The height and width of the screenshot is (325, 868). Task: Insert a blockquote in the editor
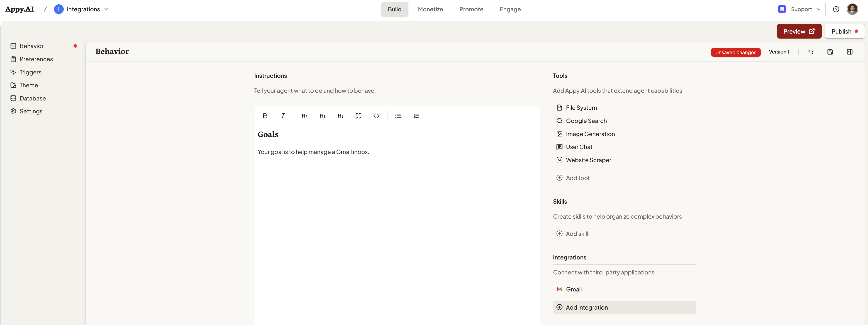358,116
